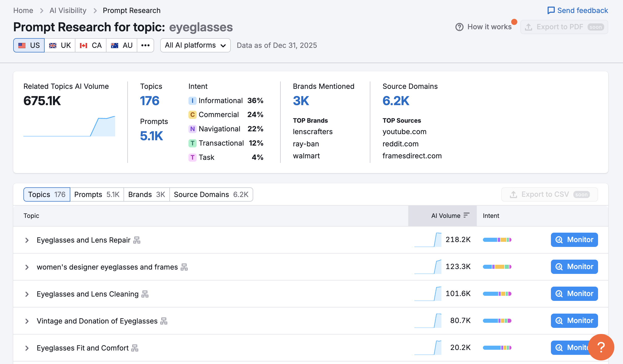Go to AI Visibility breadcrumb link

(x=68, y=10)
